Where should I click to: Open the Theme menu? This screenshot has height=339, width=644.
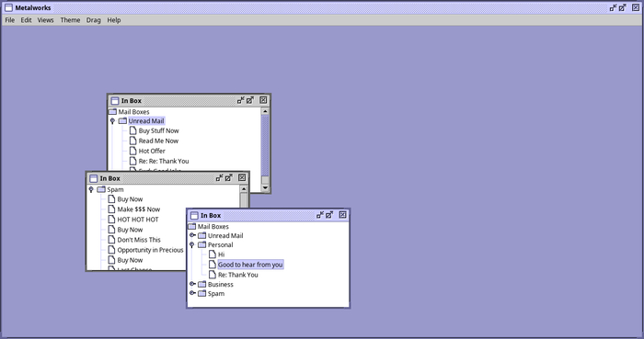(70, 20)
